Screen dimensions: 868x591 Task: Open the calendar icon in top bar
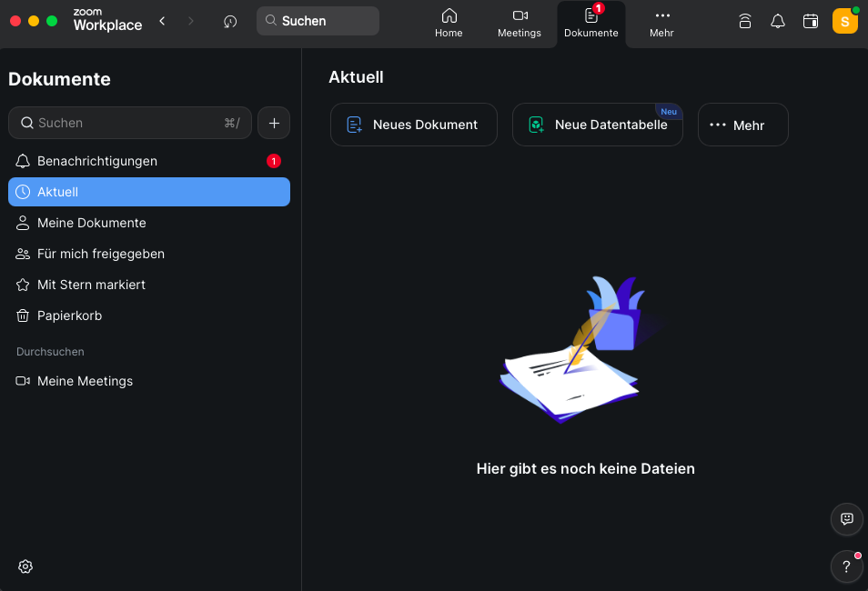click(x=810, y=21)
